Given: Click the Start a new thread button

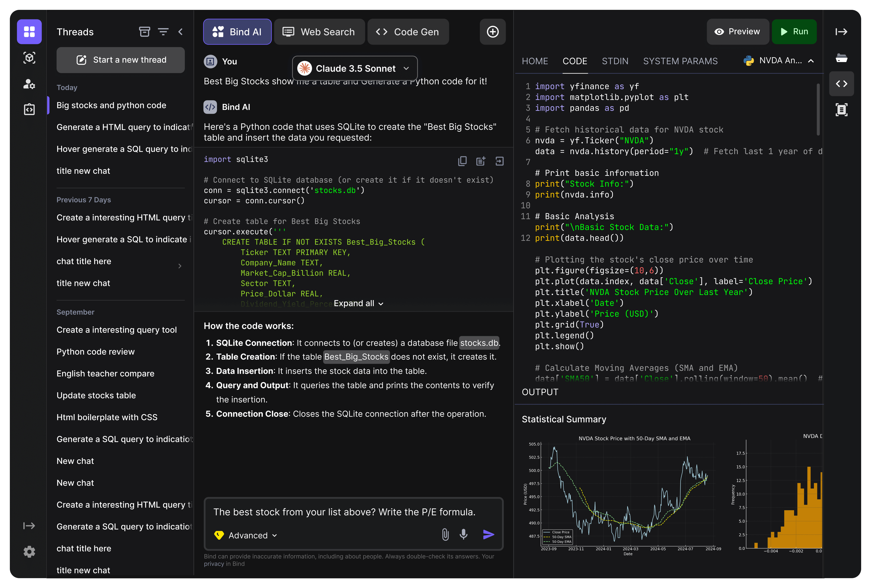Looking at the screenshot, I should (120, 60).
